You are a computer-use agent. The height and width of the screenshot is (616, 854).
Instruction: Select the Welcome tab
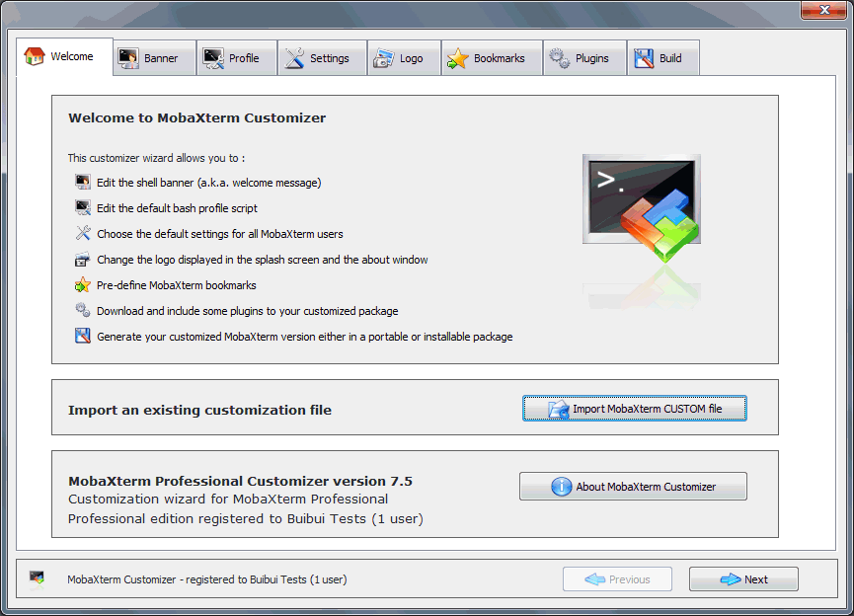tap(65, 56)
